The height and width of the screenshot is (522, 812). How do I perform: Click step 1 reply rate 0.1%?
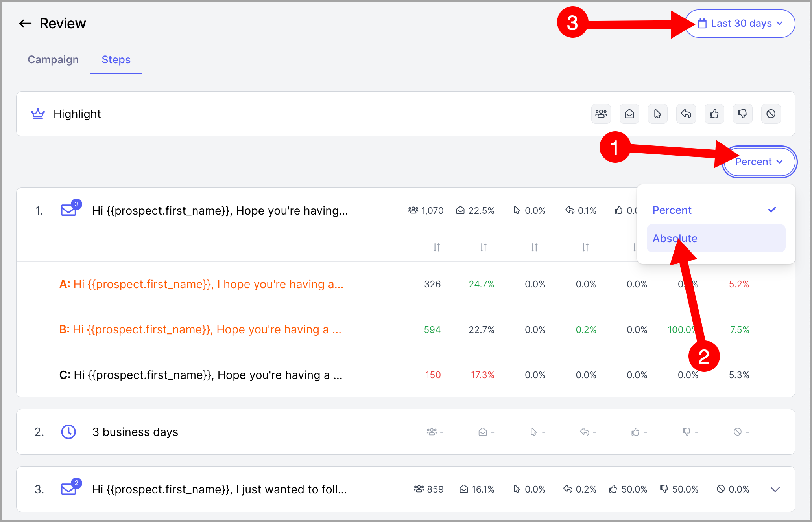point(581,211)
